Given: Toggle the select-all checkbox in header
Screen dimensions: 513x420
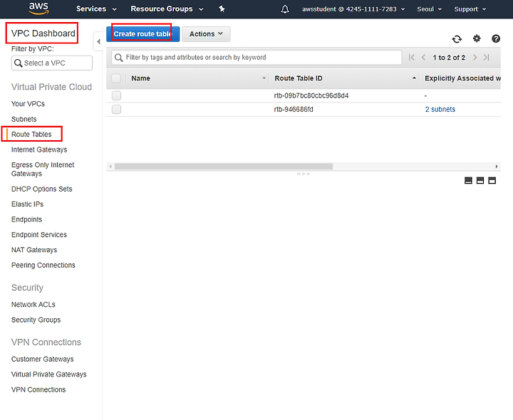Looking at the screenshot, I should pyautogui.click(x=116, y=78).
